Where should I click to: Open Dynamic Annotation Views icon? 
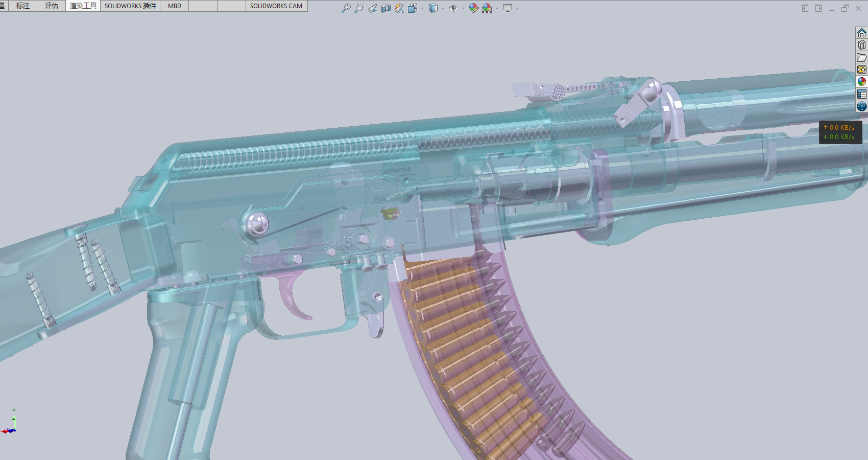(x=399, y=8)
